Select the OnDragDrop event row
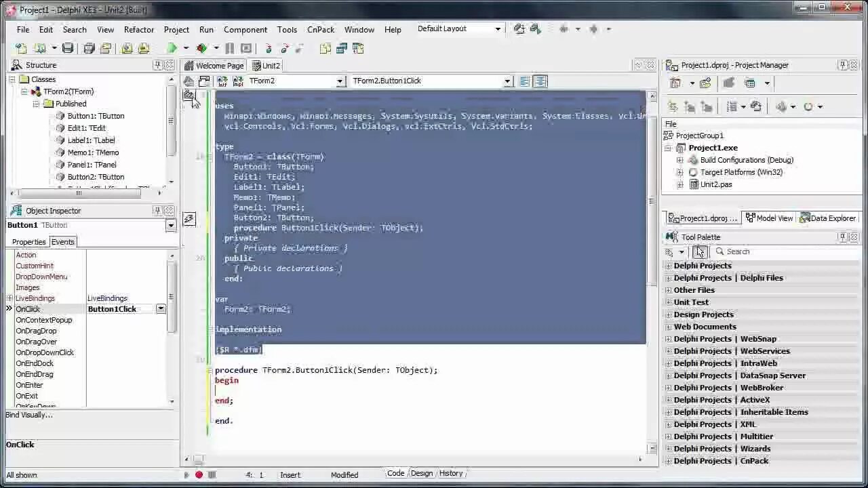Image resolution: width=868 pixels, height=488 pixels. pos(90,331)
